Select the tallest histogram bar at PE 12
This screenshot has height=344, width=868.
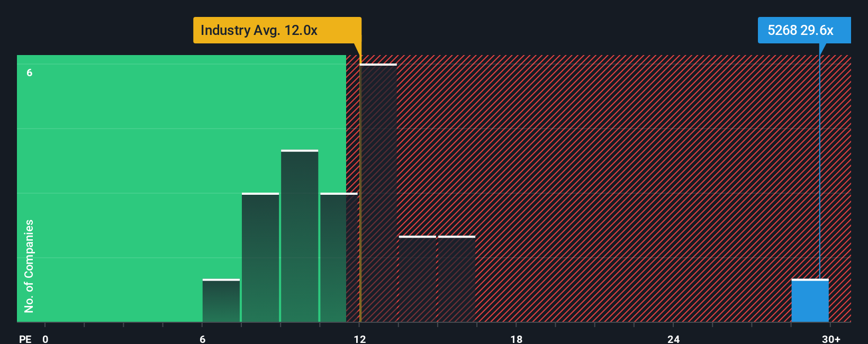(x=378, y=193)
